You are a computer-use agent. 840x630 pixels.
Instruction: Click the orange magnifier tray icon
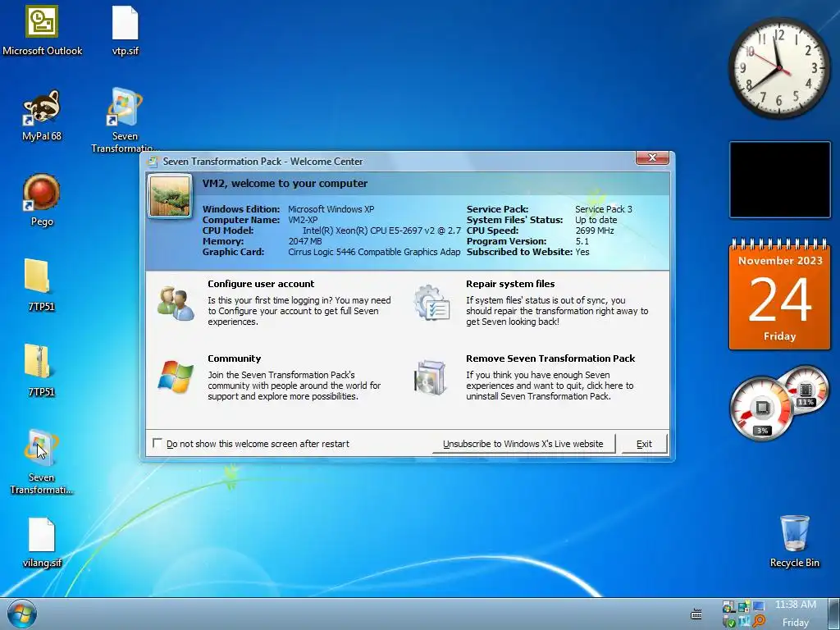click(x=759, y=620)
